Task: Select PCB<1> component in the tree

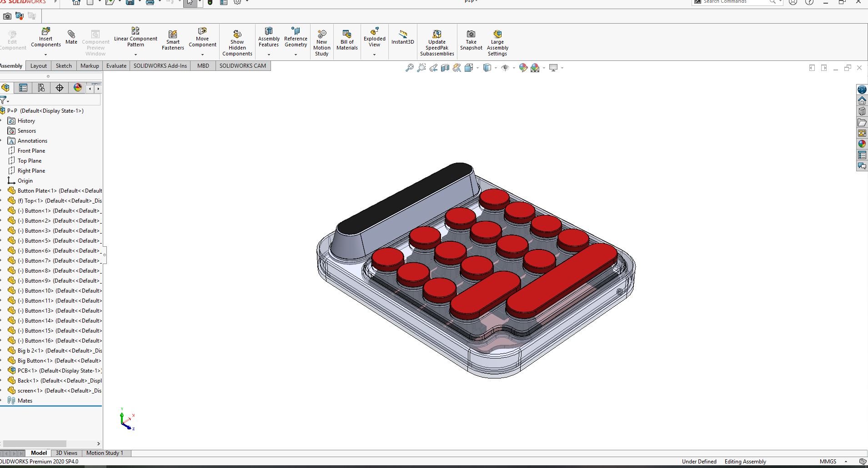Action: tap(55, 371)
